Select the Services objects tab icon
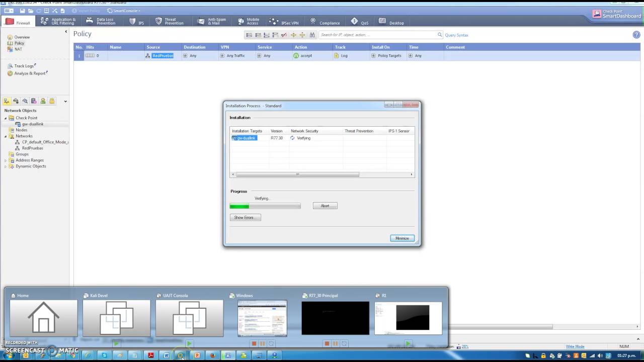The height and width of the screenshot is (362, 644). coord(16,101)
